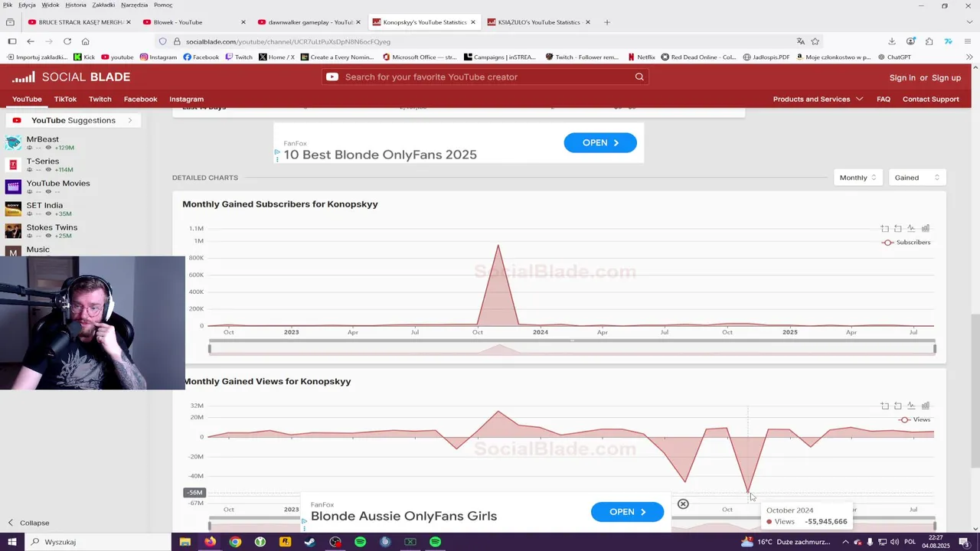Open Contact Support link
This screenshot has width=980, height=551.
tap(931, 99)
